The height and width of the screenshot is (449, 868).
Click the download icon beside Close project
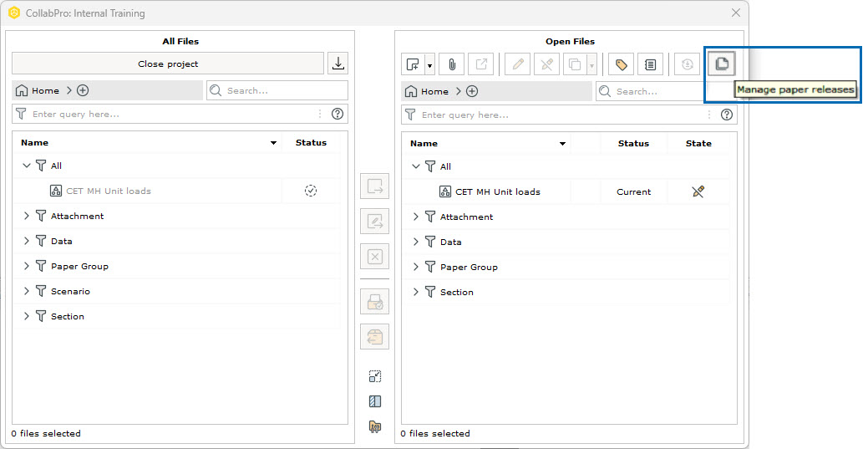click(x=338, y=64)
